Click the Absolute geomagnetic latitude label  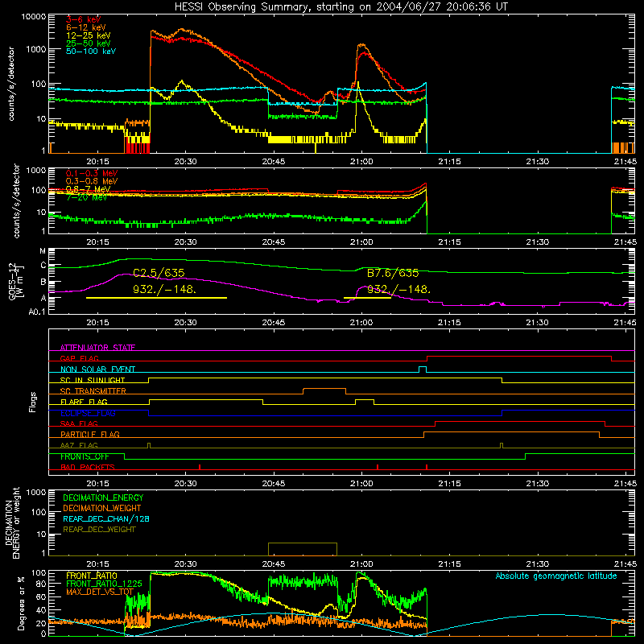pos(556,576)
